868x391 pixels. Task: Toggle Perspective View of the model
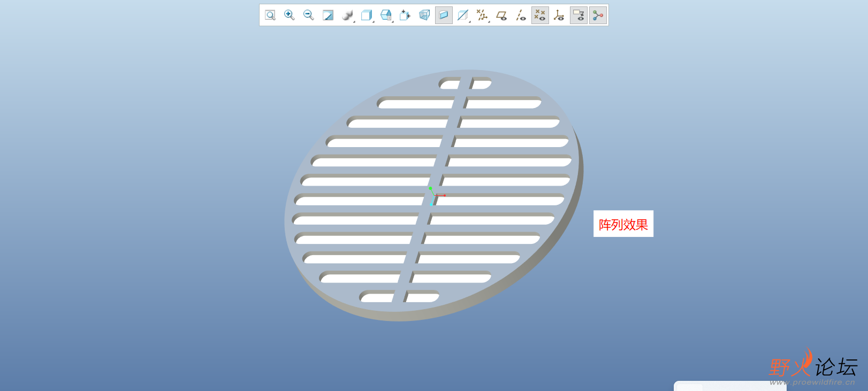[x=424, y=15]
